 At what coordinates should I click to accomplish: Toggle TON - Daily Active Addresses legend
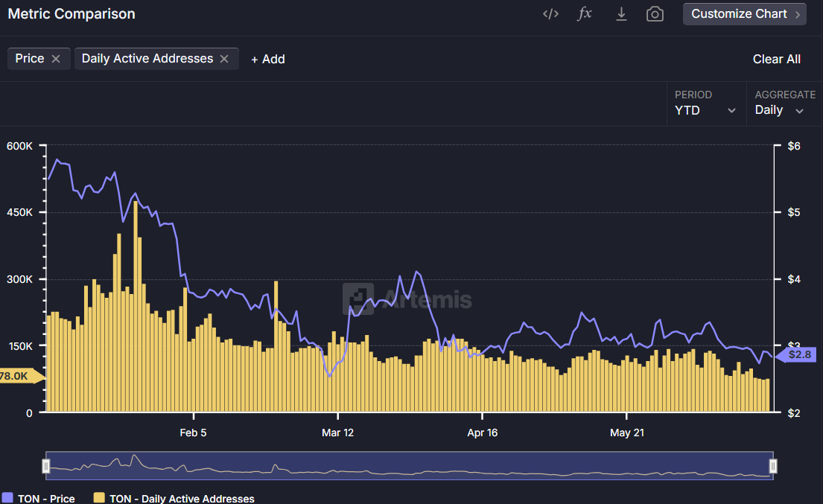pyautogui.click(x=174, y=498)
